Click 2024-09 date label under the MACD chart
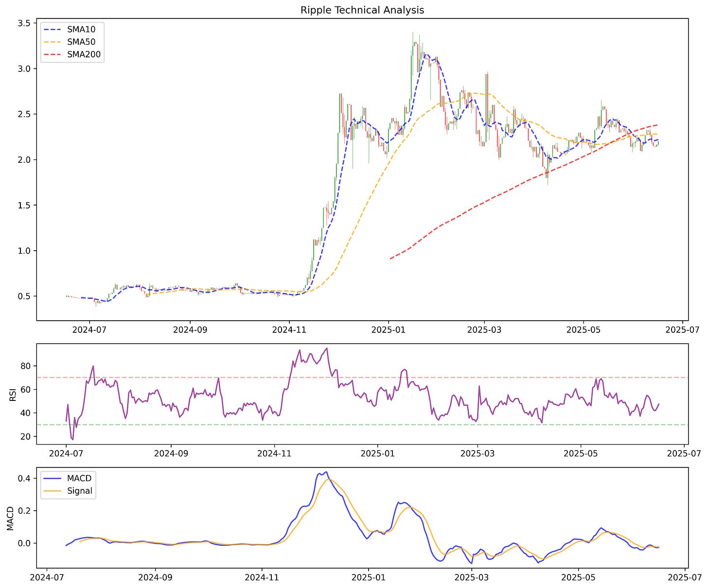708x588 pixels. (156, 577)
